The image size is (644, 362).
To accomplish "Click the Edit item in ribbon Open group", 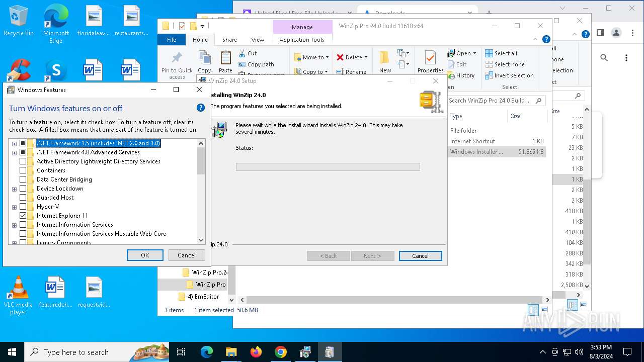I will (457, 64).
